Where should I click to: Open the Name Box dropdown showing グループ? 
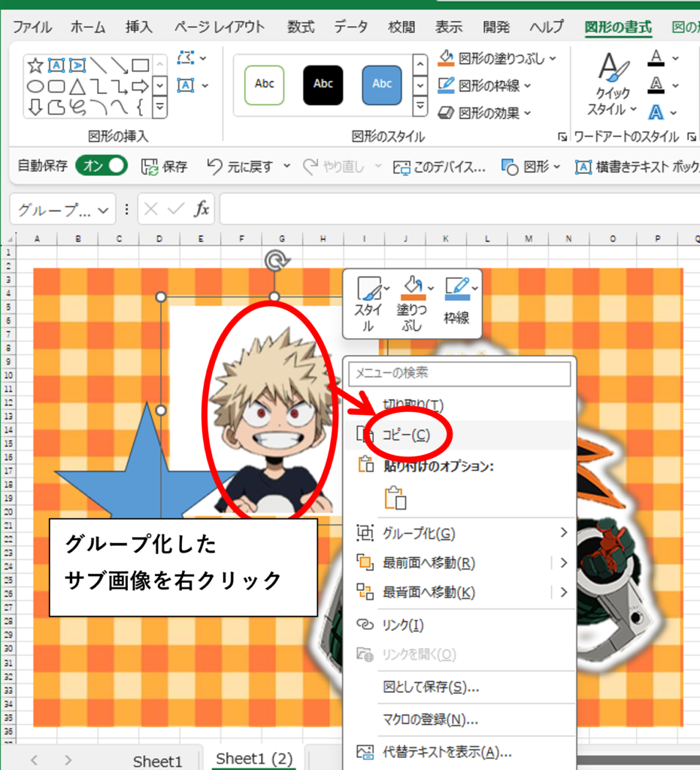pyautogui.click(x=103, y=211)
